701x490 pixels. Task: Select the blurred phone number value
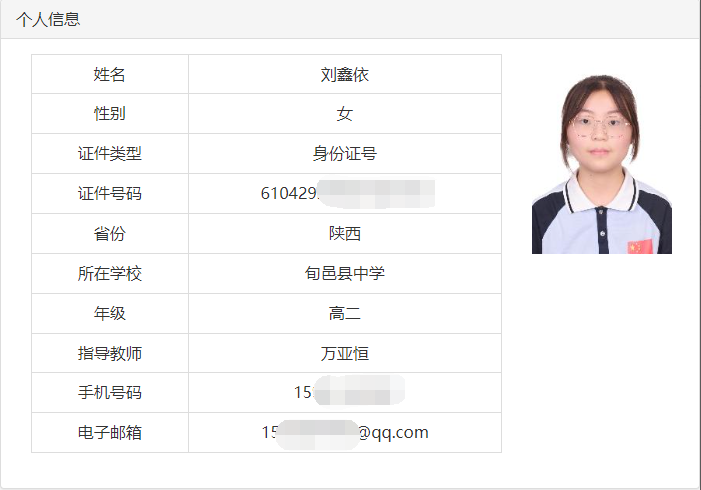[x=349, y=391]
